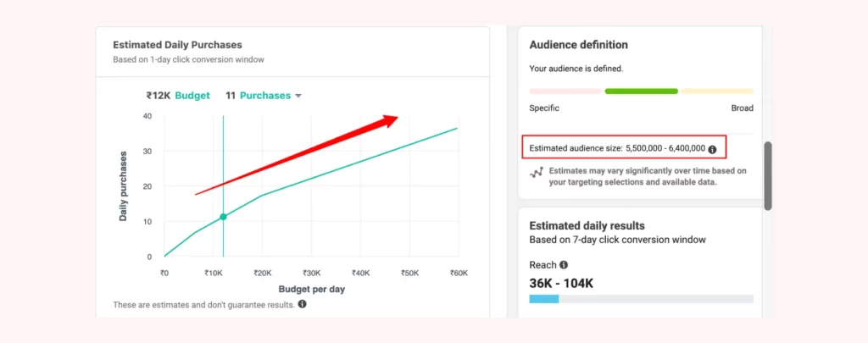This screenshot has width=868, height=343.
Task: Click the pink Specific segment of the audience meter
Action: 565,91
